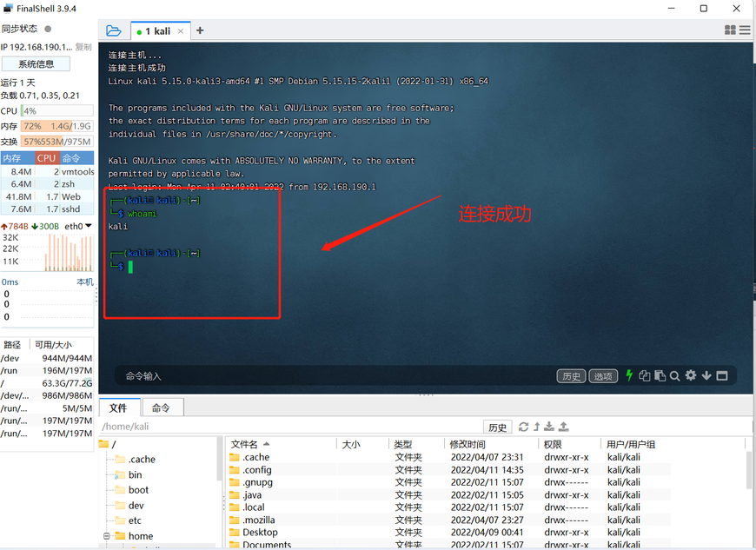Click the 交换 57% swap usage bar

56,142
